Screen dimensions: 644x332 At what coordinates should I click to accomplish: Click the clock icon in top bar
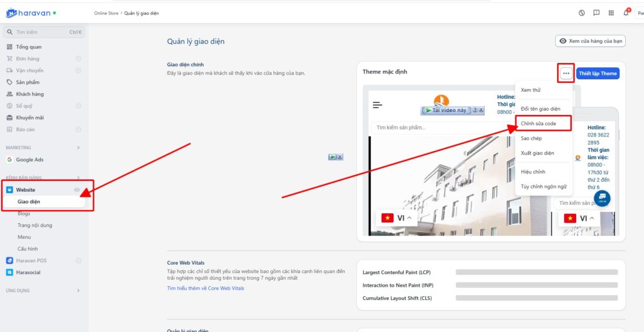[582, 13]
